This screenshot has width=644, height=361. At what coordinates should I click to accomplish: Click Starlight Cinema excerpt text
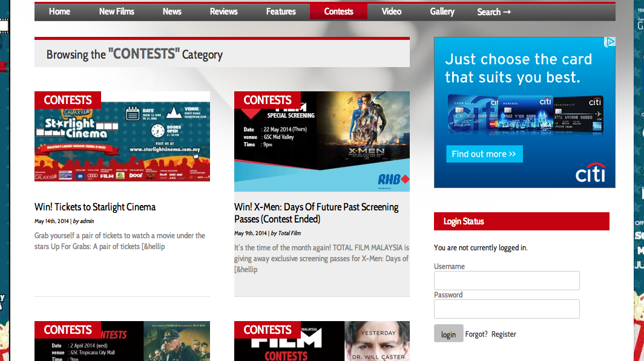point(120,241)
